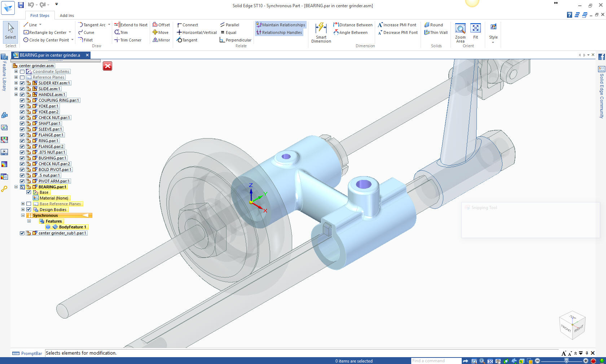Collapse the Synchronous node
Viewport: 606px width, 364px height.
pyautogui.click(x=23, y=215)
